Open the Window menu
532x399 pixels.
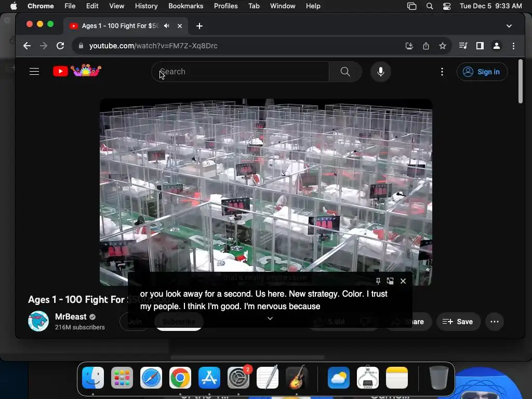click(283, 6)
